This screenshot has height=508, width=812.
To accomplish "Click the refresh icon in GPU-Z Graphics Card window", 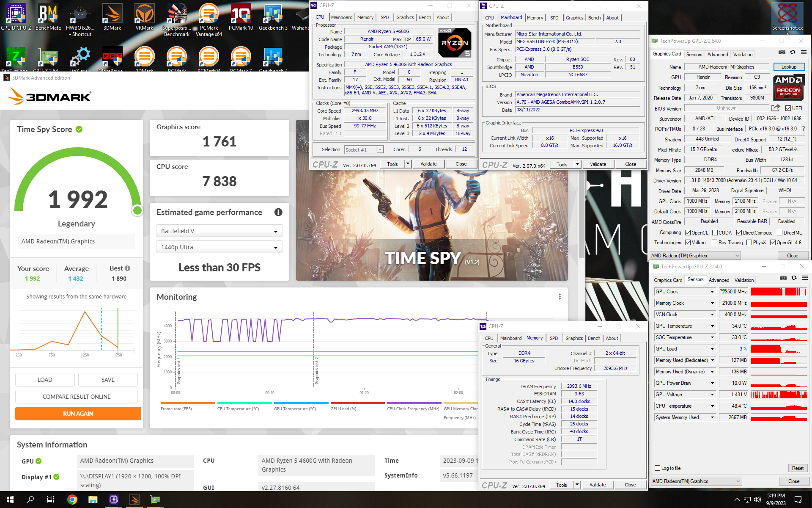I will [793, 52].
